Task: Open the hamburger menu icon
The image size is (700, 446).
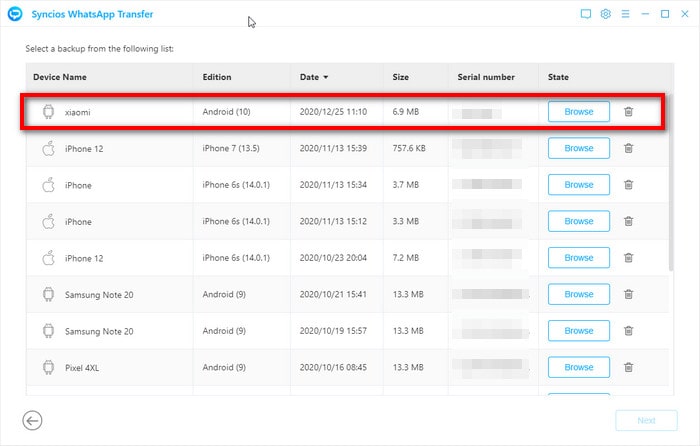Action: click(x=625, y=14)
